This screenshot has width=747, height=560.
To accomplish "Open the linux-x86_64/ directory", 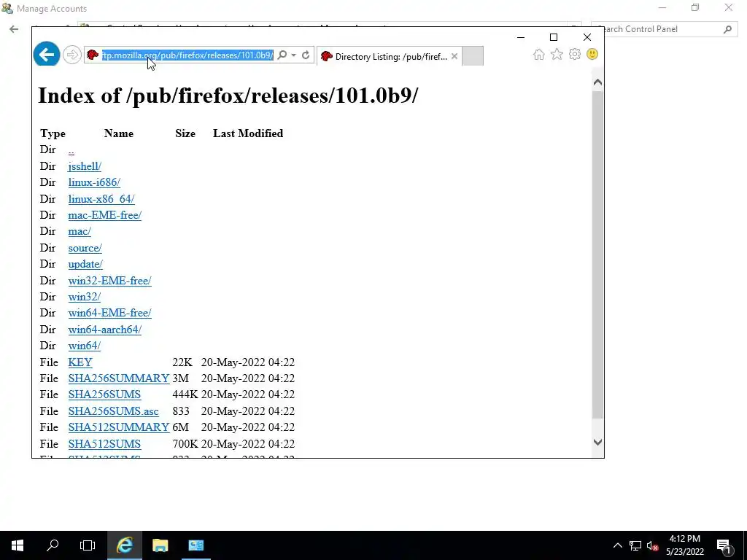I will point(101,199).
